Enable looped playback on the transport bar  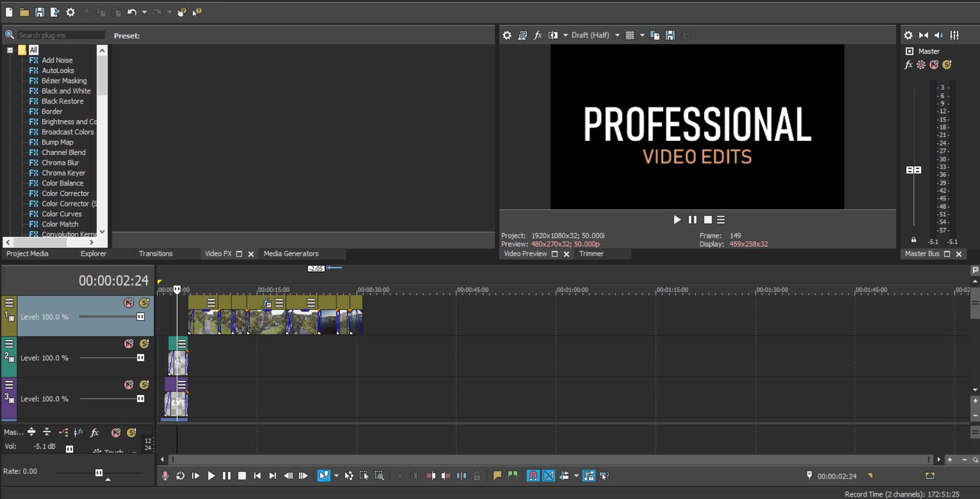pyautogui.click(x=180, y=475)
